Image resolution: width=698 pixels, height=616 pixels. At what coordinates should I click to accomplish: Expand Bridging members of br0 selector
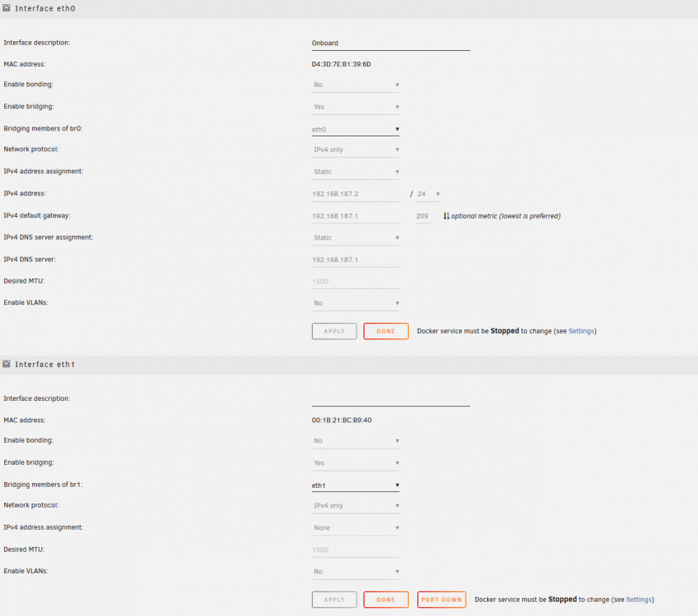[356, 129]
